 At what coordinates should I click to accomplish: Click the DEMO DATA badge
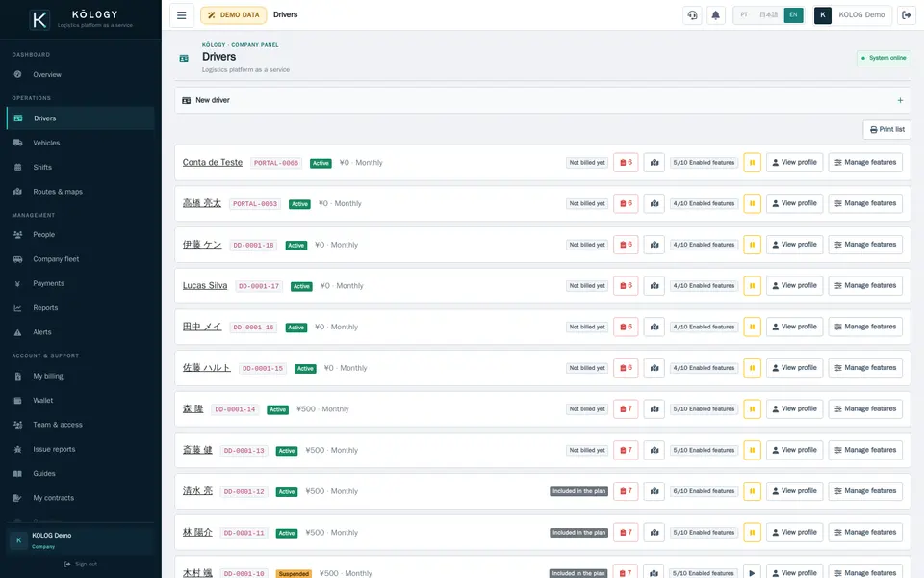(233, 15)
